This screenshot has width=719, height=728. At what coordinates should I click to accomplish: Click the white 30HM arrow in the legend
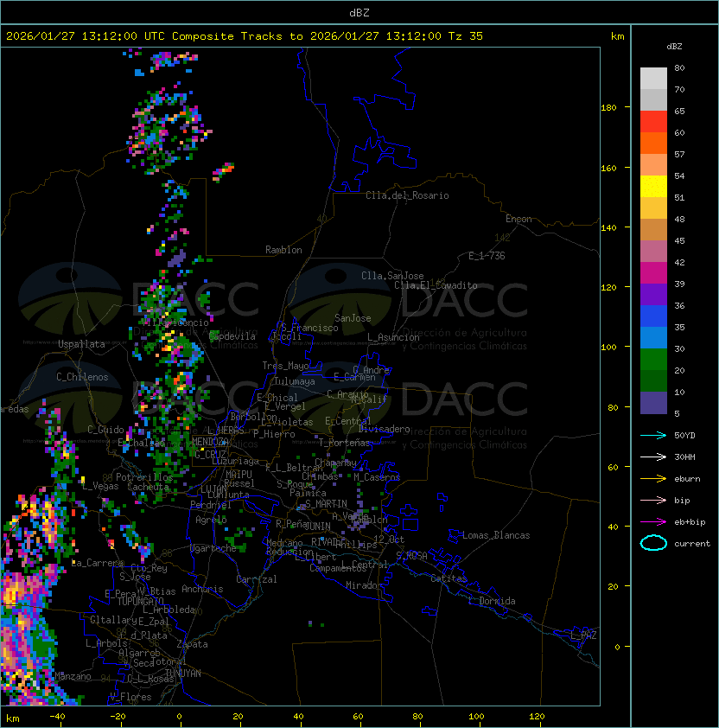[x=653, y=457]
